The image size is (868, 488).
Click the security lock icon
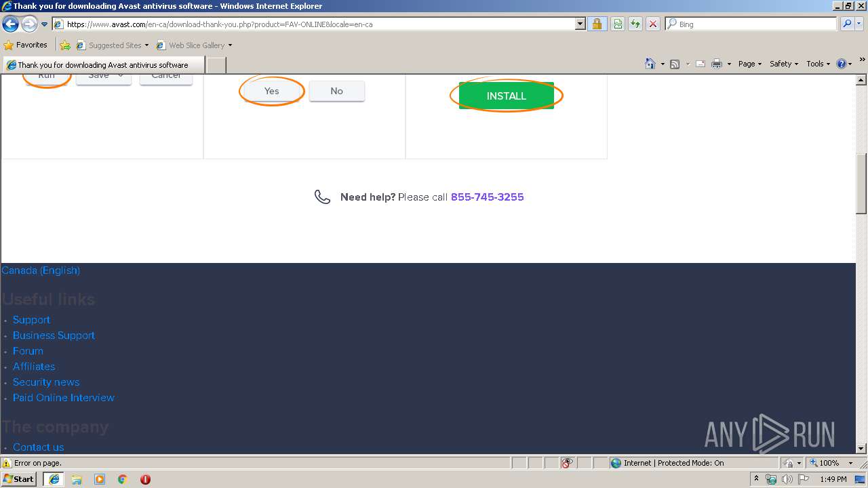click(x=597, y=24)
